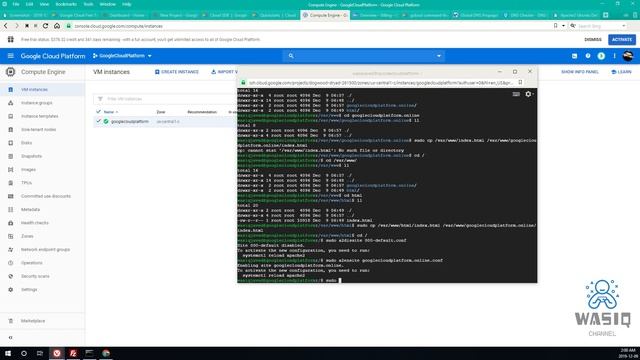
Task: Click the Zones sidebar icon
Action: [x=11, y=236]
